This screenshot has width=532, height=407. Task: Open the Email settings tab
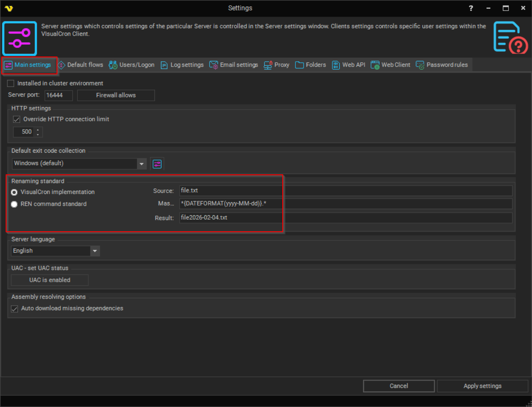click(x=234, y=65)
